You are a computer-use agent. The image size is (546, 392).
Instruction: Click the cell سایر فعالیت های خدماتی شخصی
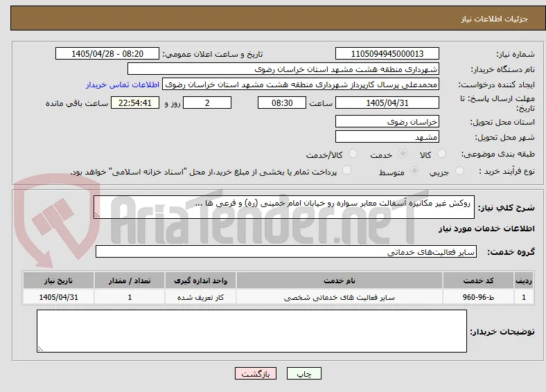tap(340, 297)
